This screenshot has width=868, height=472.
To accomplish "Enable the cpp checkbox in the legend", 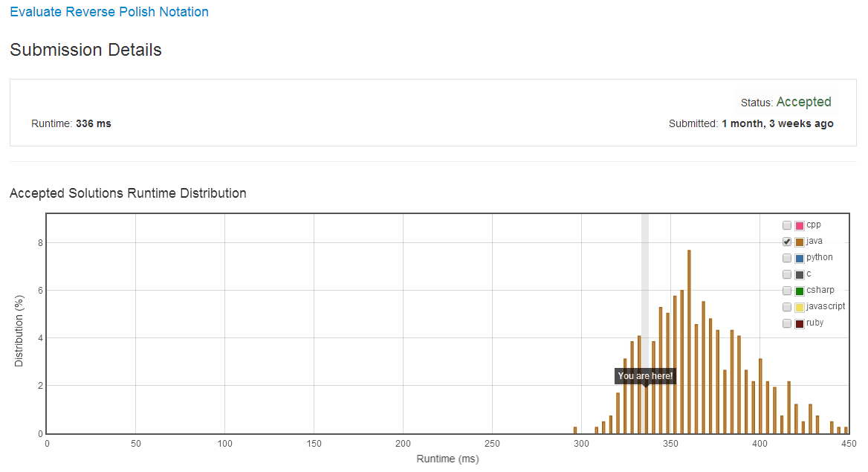I will pyautogui.click(x=786, y=225).
